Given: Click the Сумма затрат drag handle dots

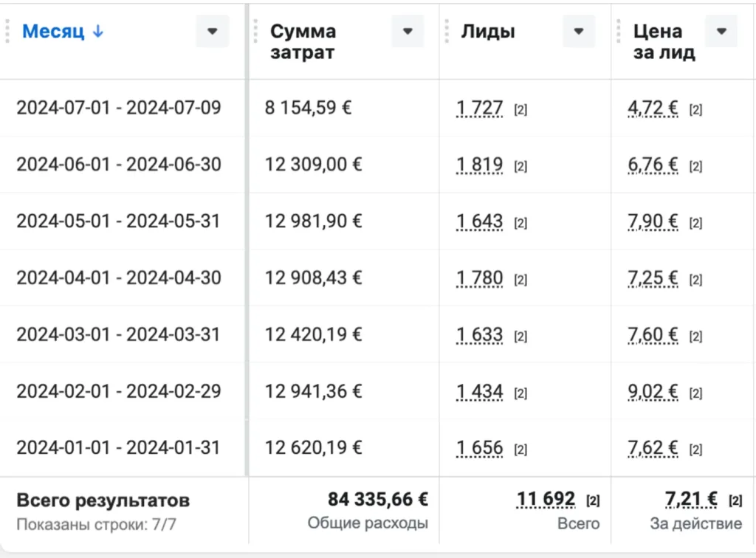Looking at the screenshot, I should (255, 31).
